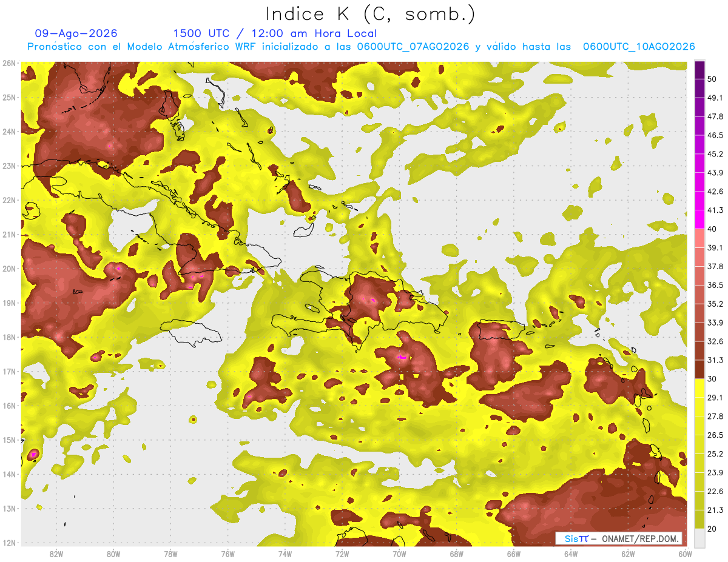The image size is (728, 562).
Task: Click the dark purple swatch above 50
Action: pos(699,70)
